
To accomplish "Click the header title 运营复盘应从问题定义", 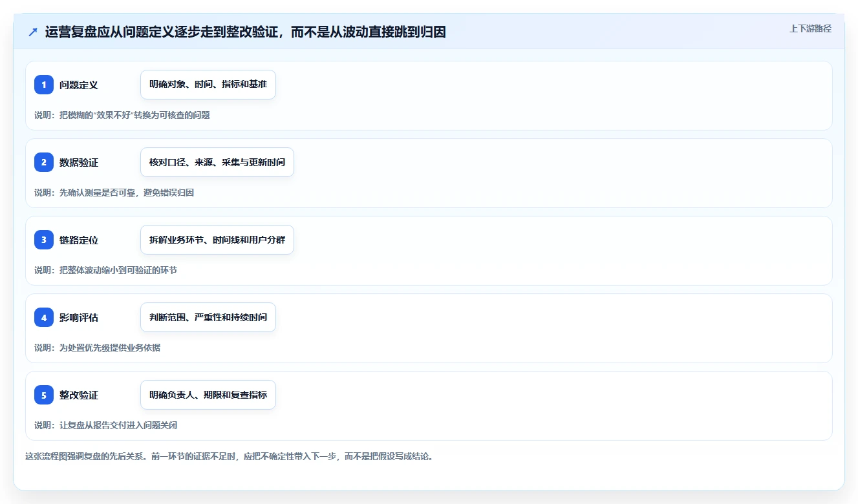I will tap(246, 32).
